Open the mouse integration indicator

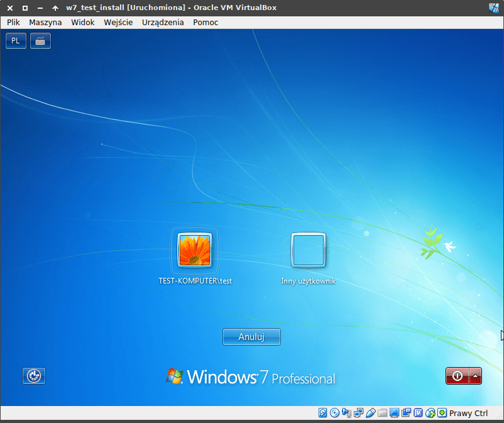430,413
